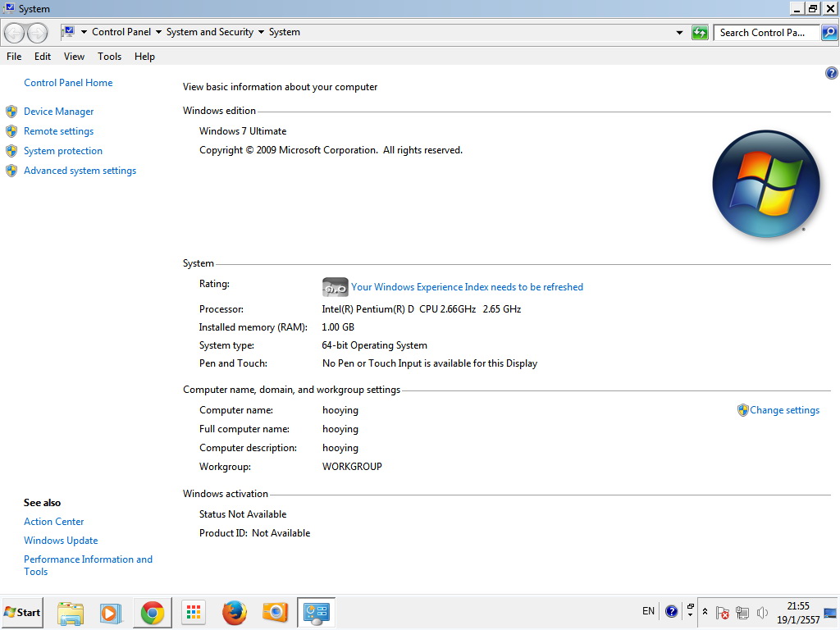This screenshot has height=630, width=840.
Task: Expand dropdown arrow before Control Panel breadcrumb
Action: pos(84,32)
